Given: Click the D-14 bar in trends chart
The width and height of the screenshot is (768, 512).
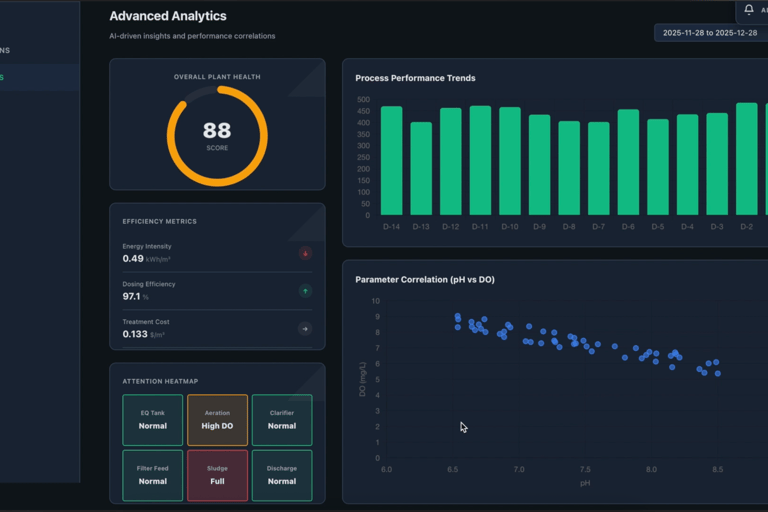Looking at the screenshot, I should (391, 161).
